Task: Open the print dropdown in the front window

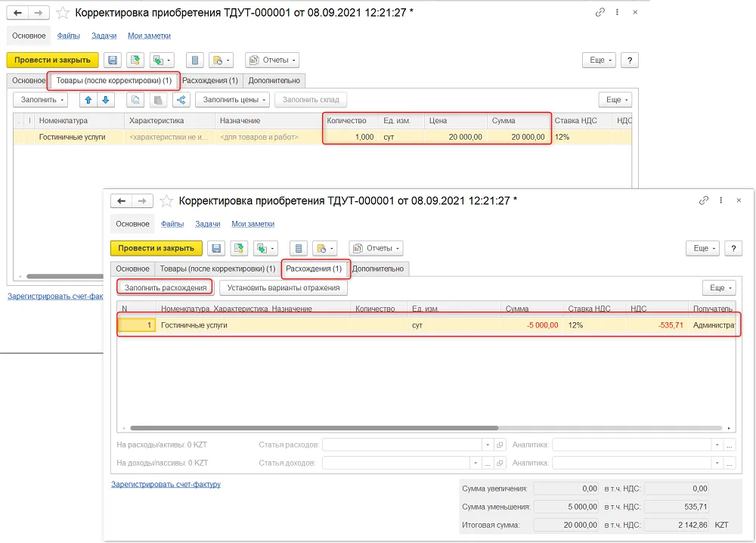Action: pyautogui.click(x=325, y=248)
